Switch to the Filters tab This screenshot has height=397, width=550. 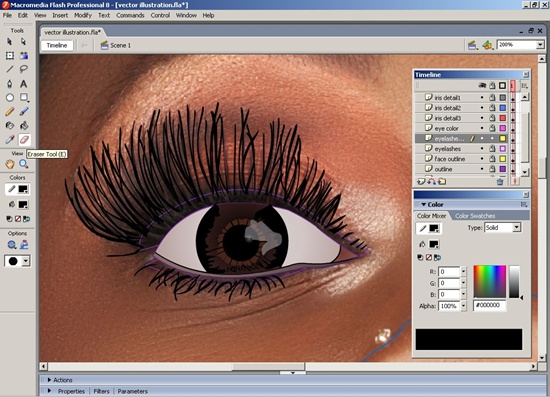point(101,391)
